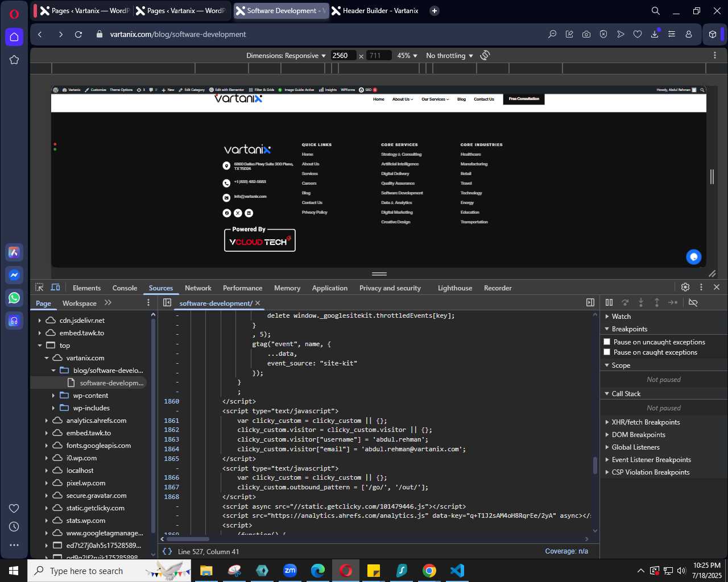Open Contact Us nav link
This screenshot has height=582, width=728.
coord(484,99)
